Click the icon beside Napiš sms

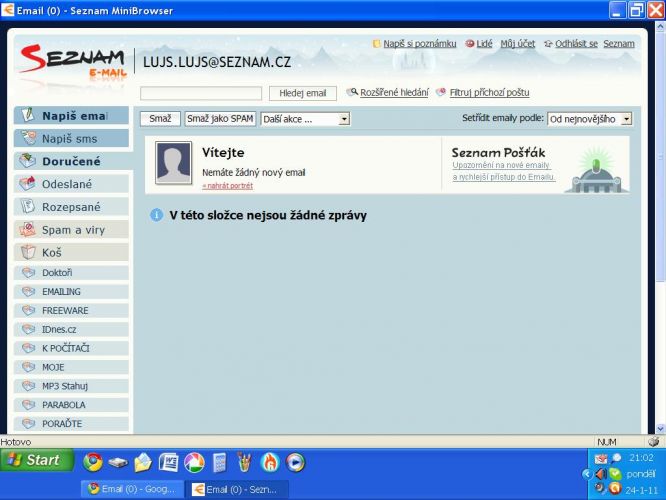(28, 138)
